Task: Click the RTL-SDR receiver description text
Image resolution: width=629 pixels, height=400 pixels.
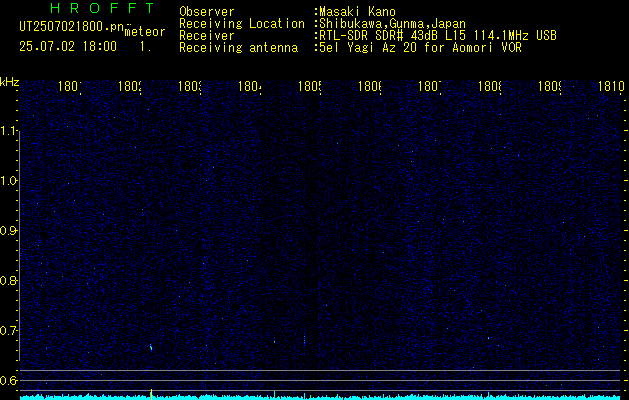Action: point(438,36)
